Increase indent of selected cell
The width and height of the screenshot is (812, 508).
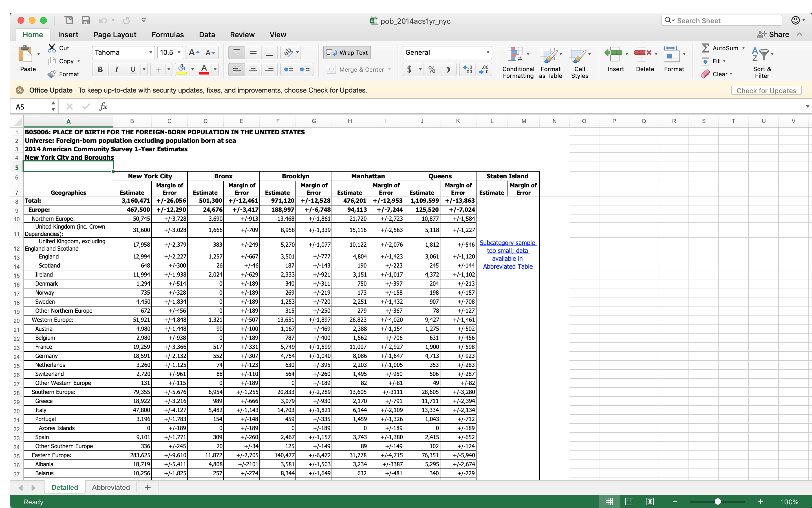(x=305, y=69)
